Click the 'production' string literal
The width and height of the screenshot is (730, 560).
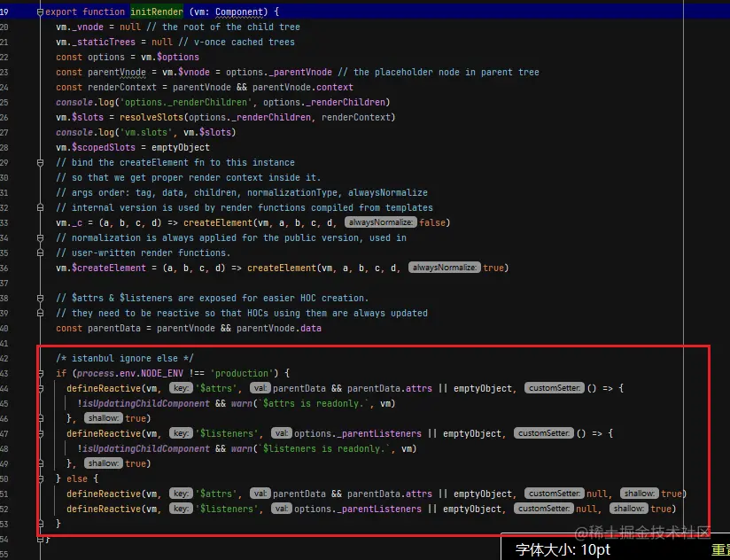pos(243,373)
